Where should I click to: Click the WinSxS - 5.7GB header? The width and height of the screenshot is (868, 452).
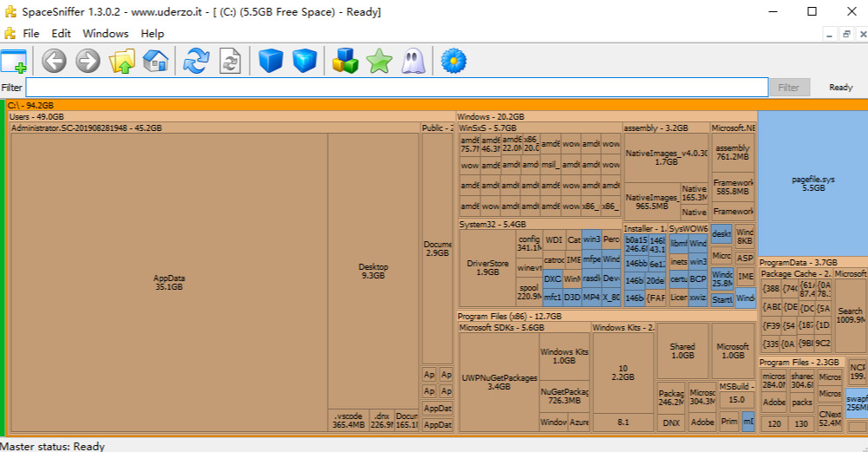[x=539, y=128]
